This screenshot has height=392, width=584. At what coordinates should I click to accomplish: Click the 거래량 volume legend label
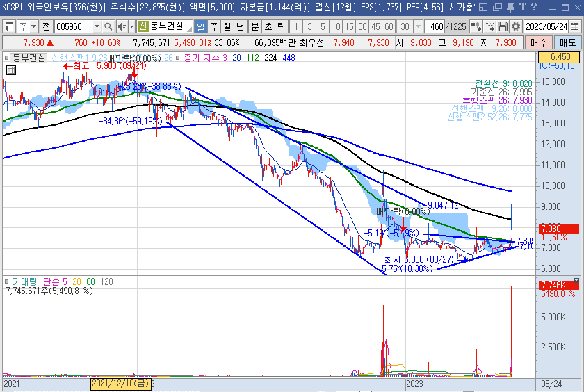(25, 281)
